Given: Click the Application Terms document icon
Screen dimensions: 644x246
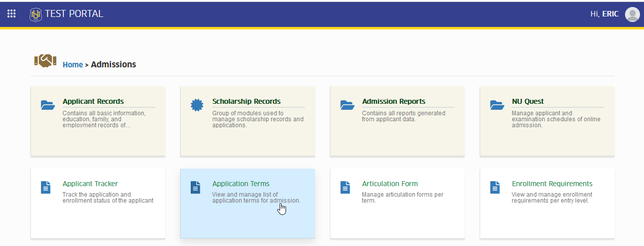Looking at the screenshot, I should coord(196,187).
